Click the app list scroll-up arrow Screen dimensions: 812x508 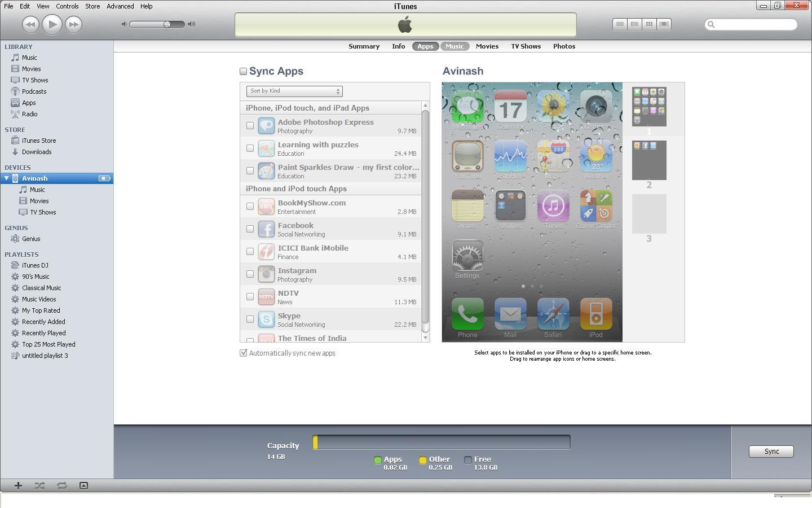[x=425, y=106]
